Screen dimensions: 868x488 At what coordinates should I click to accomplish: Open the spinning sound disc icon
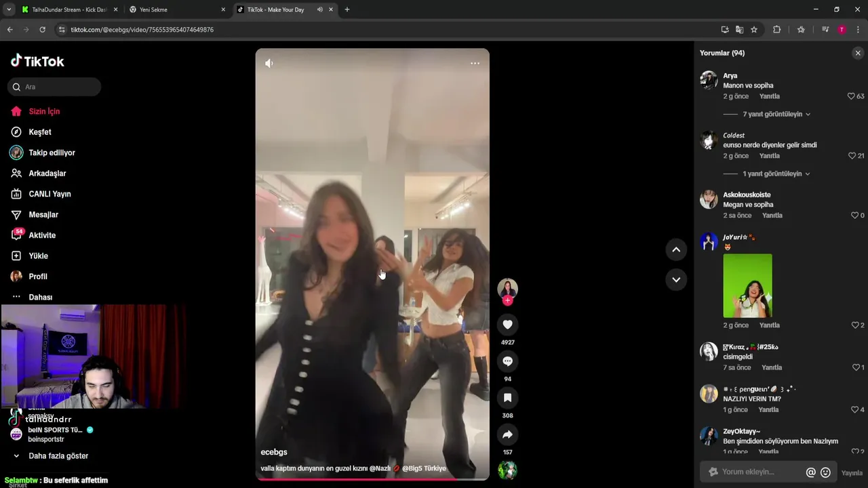[507, 470]
